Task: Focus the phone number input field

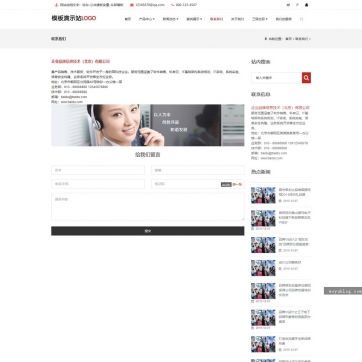Action: (98, 184)
